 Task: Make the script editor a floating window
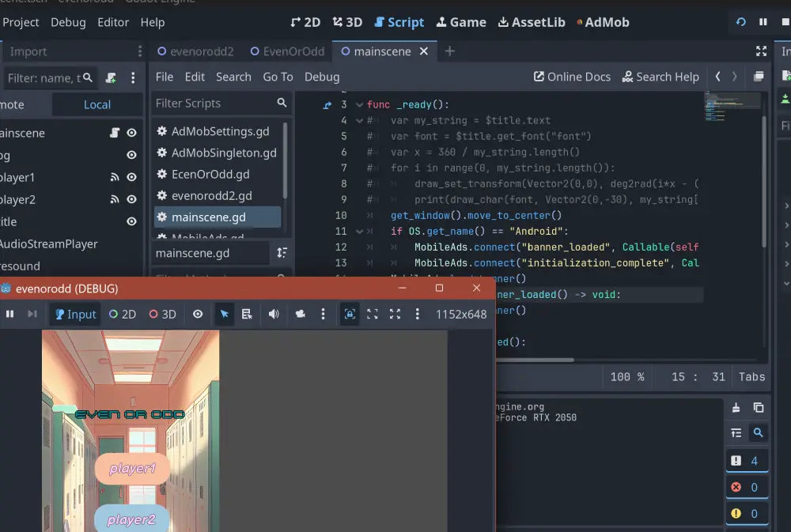coord(759,77)
